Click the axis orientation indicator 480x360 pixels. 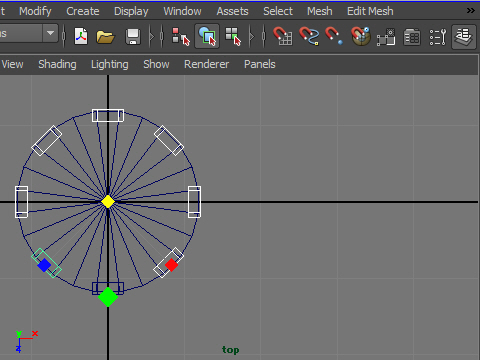pos(26,341)
